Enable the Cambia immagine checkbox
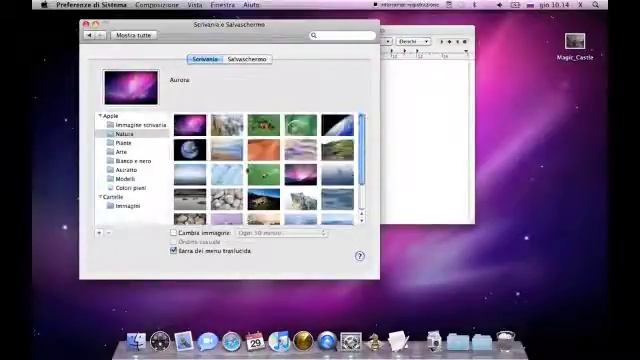 pos(173,233)
